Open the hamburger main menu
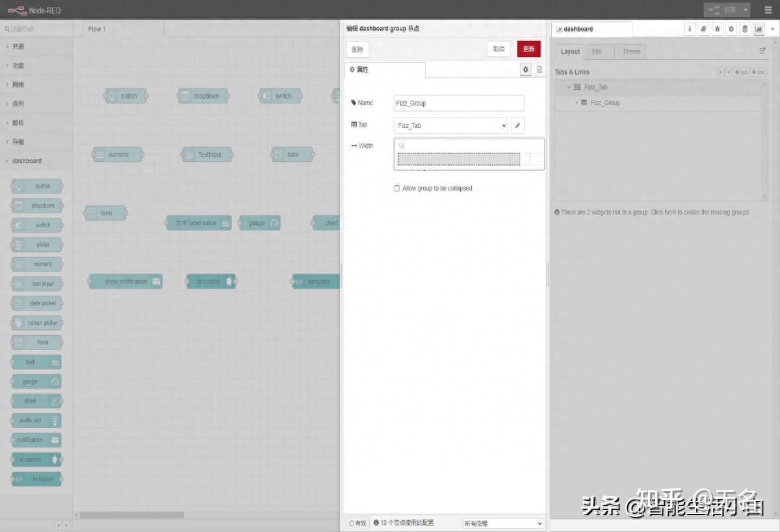 [x=768, y=10]
